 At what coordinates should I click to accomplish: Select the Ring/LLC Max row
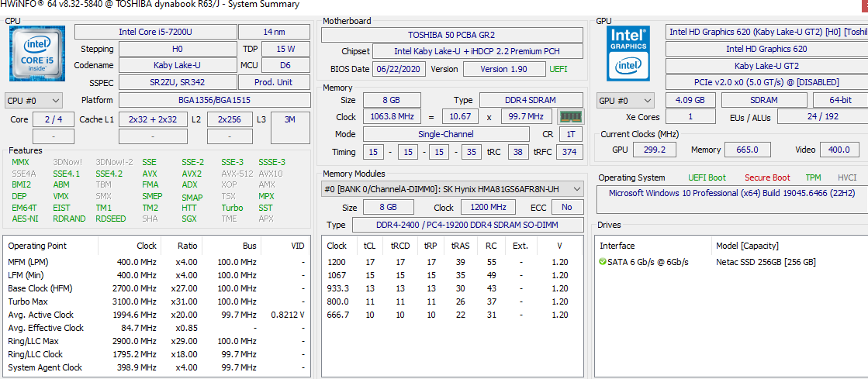156,341
